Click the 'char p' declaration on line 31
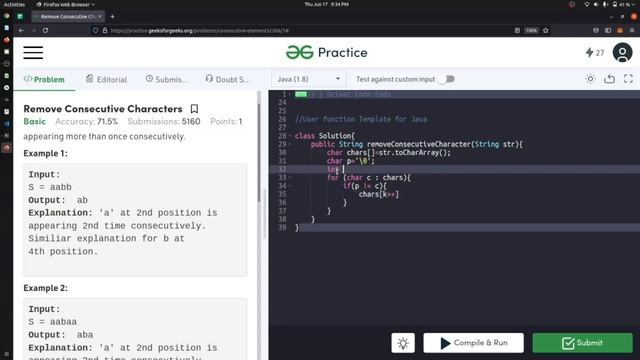 pos(351,161)
